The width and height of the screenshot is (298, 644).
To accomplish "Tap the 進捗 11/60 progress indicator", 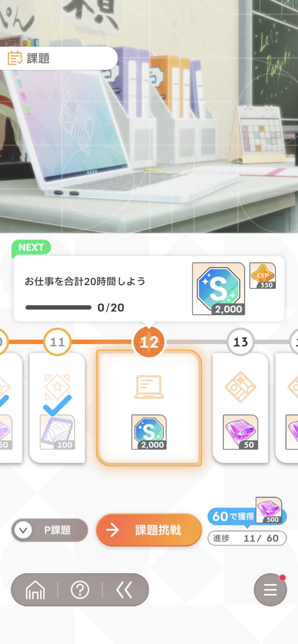I will pyautogui.click(x=247, y=538).
